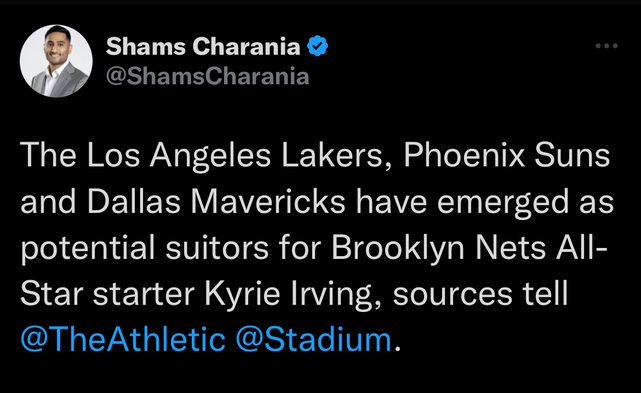Click the words "Phoenix Suns" in tweet
The height and width of the screenshot is (393, 641).
coord(507,155)
